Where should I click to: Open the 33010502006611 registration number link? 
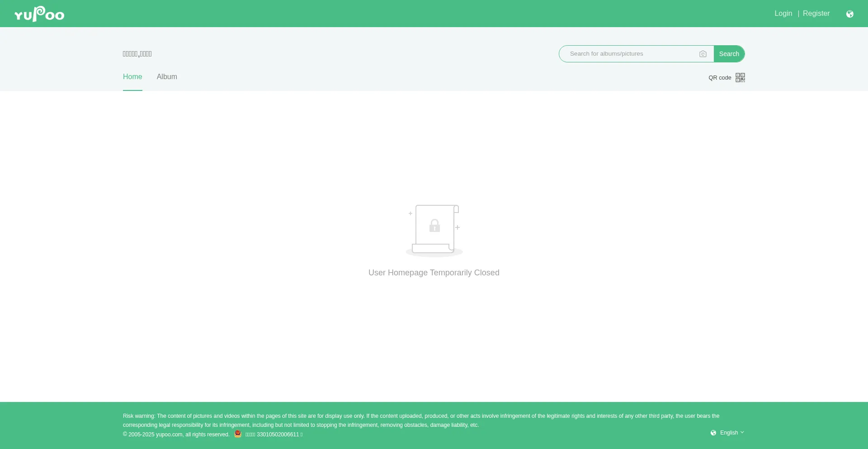coord(274,435)
